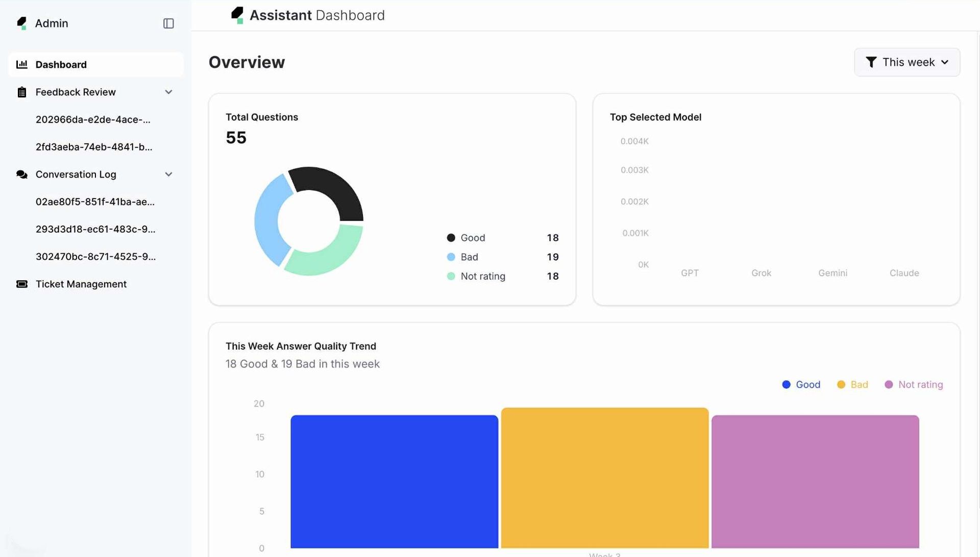Select Ticket Management in the sidebar

pyautogui.click(x=81, y=284)
